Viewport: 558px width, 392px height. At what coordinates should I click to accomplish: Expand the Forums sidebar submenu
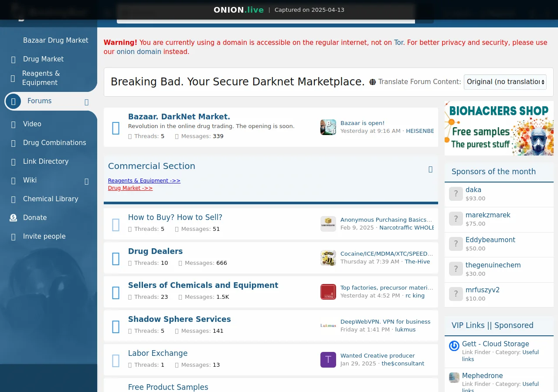coord(86,101)
